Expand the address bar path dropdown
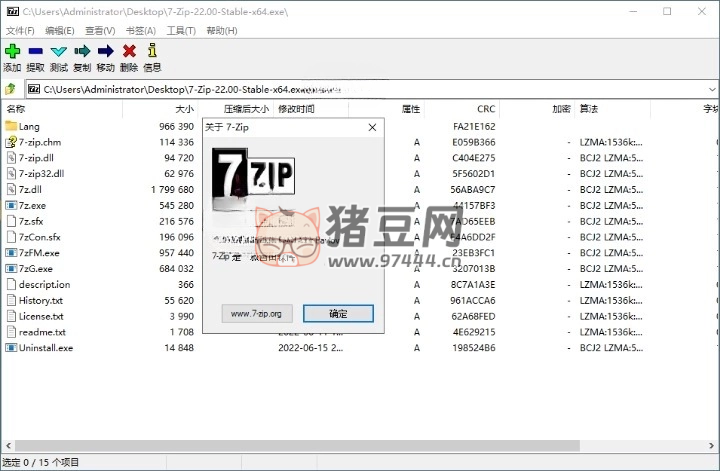 pyautogui.click(x=711, y=89)
